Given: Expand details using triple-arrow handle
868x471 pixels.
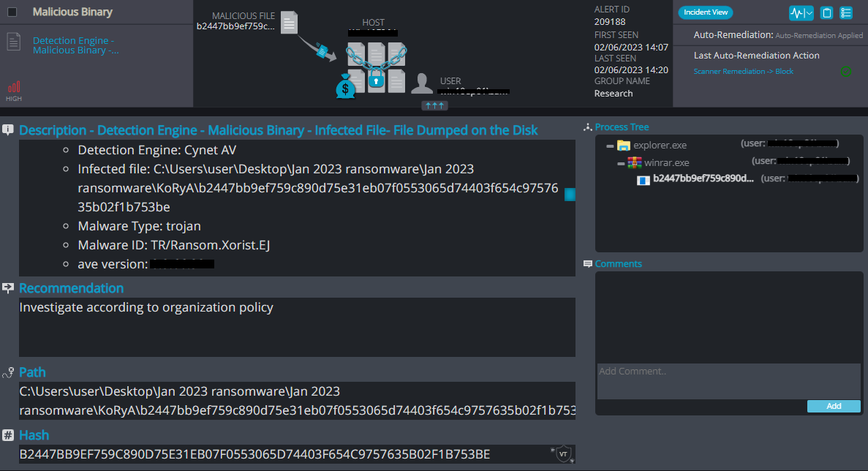Looking at the screenshot, I should 434,105.
